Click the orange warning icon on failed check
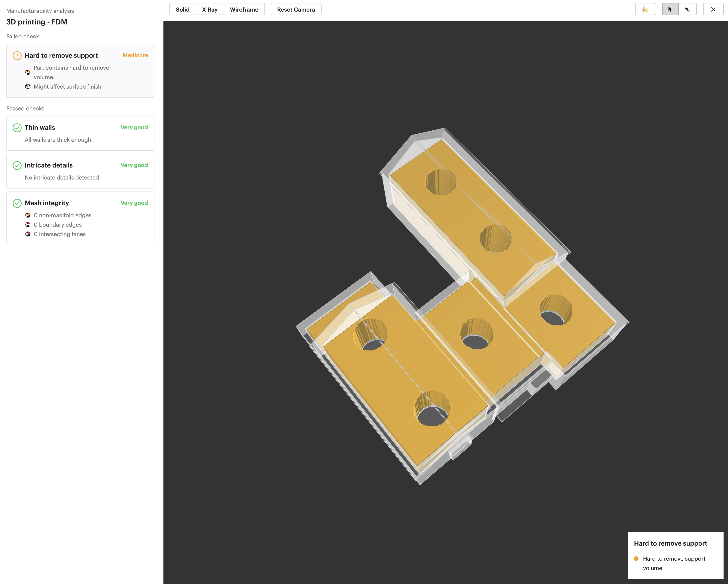728x584 pixels. [x=17, y=56]
